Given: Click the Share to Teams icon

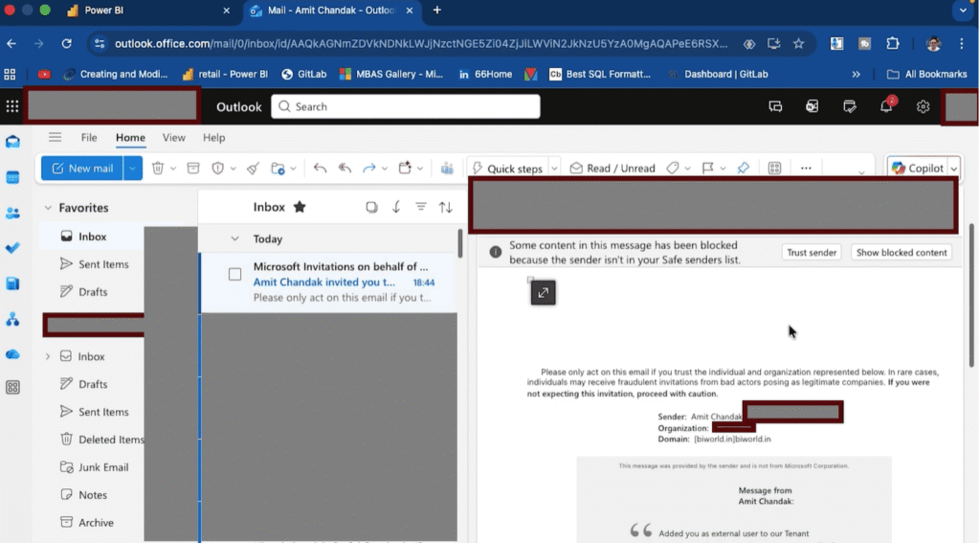Looking at the screenshot, I should pos(447,169).
